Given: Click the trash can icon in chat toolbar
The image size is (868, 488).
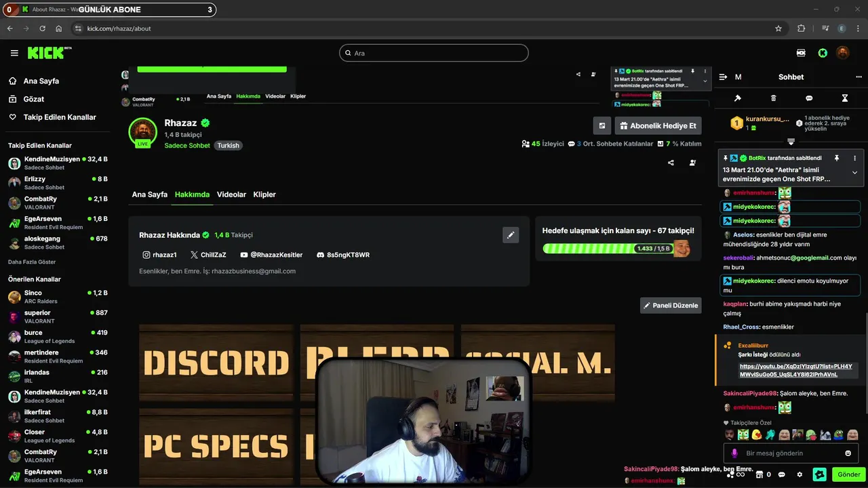Looking at the screenshot, I should tap(774, 98).
